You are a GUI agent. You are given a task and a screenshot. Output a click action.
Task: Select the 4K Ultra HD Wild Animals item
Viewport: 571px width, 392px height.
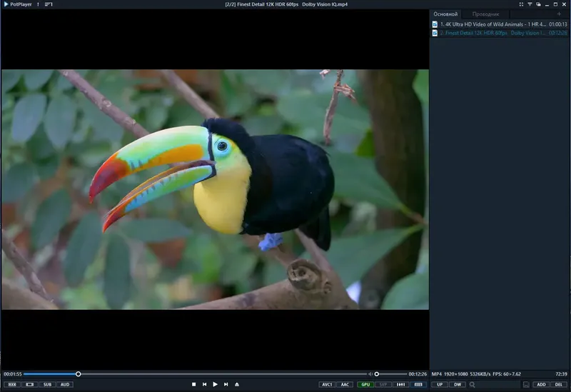click(499, 24)
